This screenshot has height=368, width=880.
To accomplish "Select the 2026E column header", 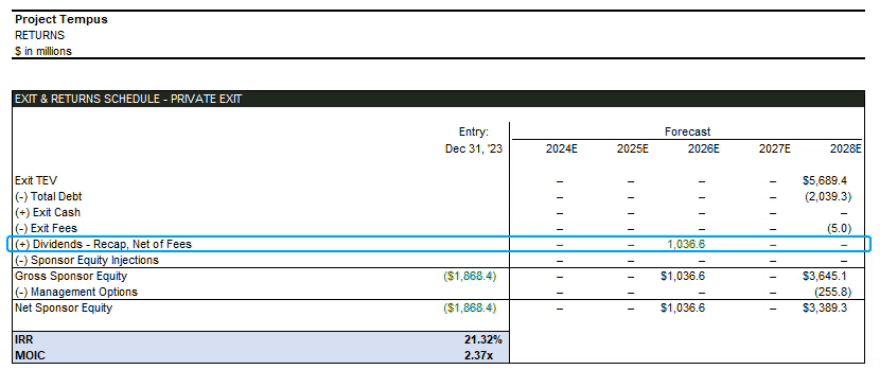I will 704,149.
